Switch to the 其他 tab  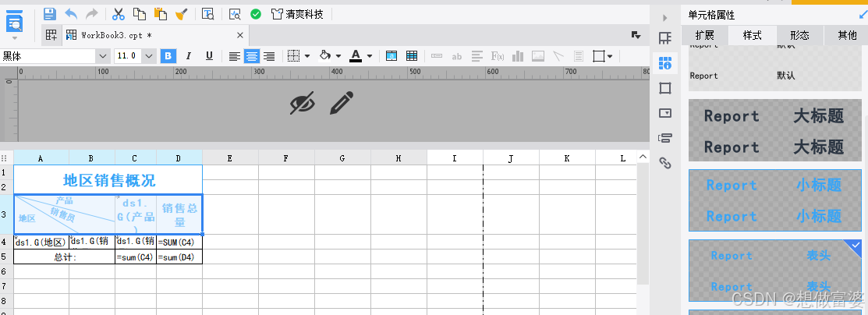[847, 35]
